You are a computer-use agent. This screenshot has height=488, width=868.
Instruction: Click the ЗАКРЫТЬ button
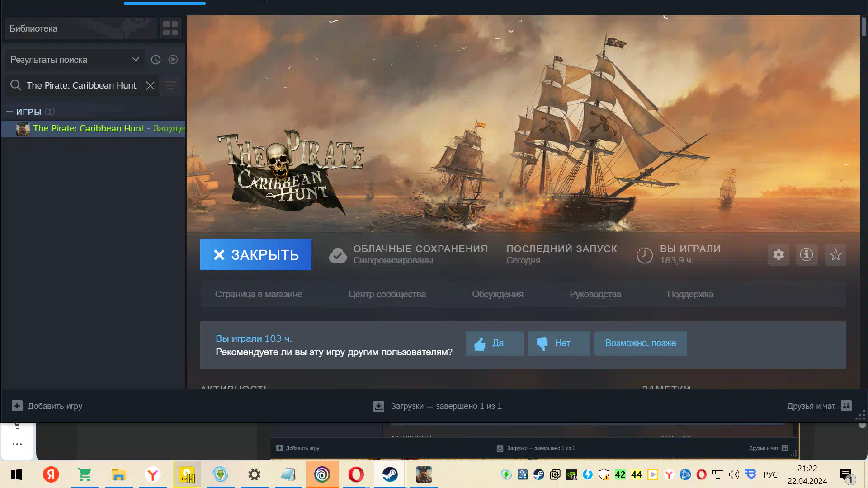256,255
